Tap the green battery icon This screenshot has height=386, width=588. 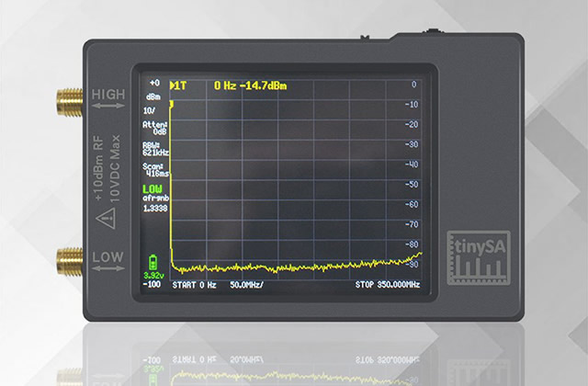[x=153, y=260]
